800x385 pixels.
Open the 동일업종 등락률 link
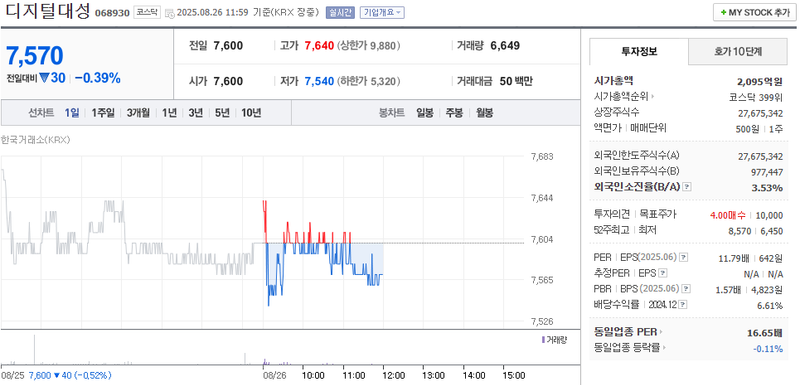[630, 348]
